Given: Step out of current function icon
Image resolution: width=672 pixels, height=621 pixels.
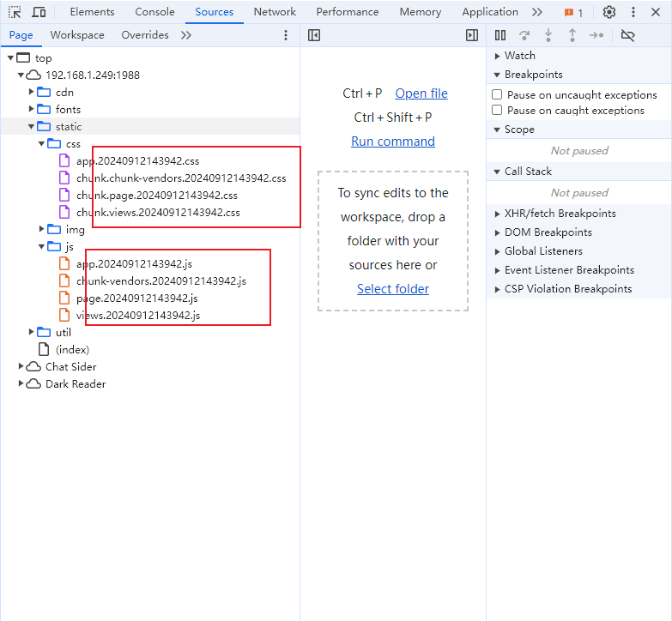Looking at the screenshot, I should [x=572, y=35].
